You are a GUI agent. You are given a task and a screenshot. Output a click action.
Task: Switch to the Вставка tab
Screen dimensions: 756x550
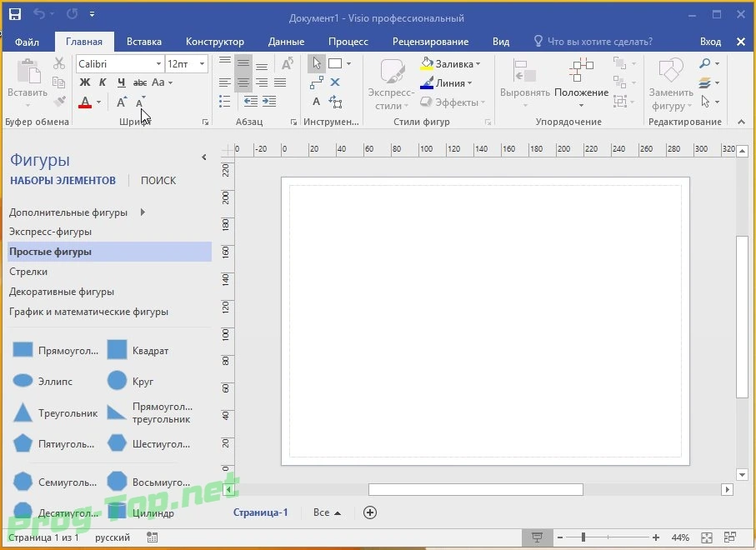pyautogui.click(x=143, y=42)
